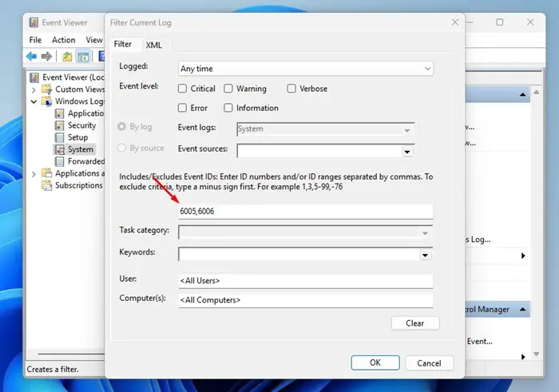
Task: Click Actions pane scrollbar down arrow
Action: tap(537, 354)
